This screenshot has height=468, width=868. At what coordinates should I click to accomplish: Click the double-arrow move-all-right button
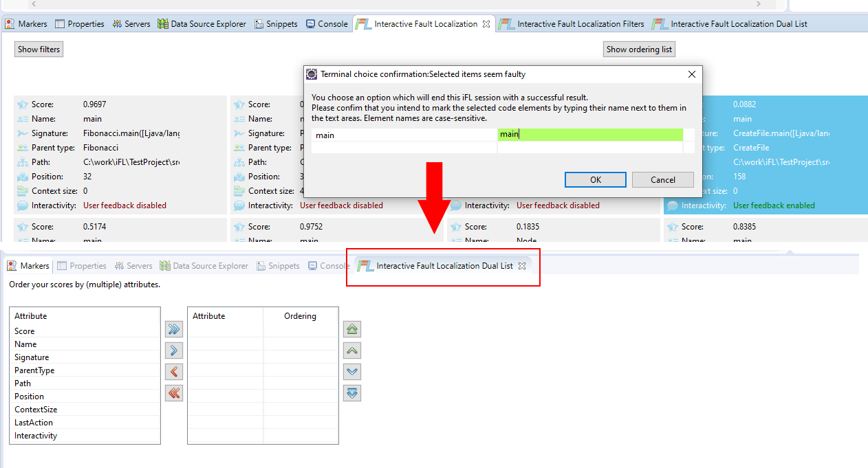coord(174,329)
